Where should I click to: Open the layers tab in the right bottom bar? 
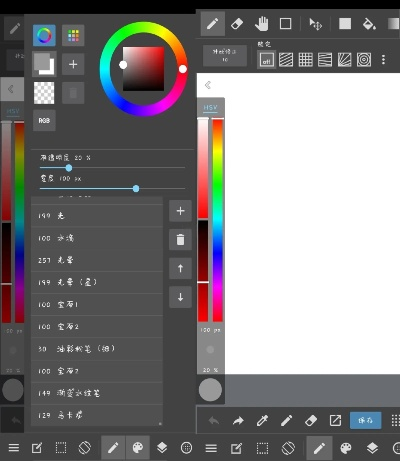point(372,448)
